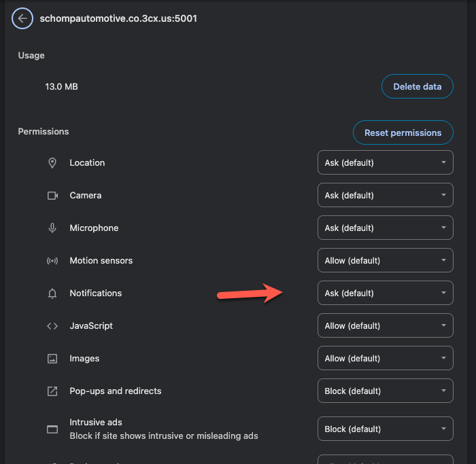Expand the Intrusive ads dropdown

click(x=385, y=429)
